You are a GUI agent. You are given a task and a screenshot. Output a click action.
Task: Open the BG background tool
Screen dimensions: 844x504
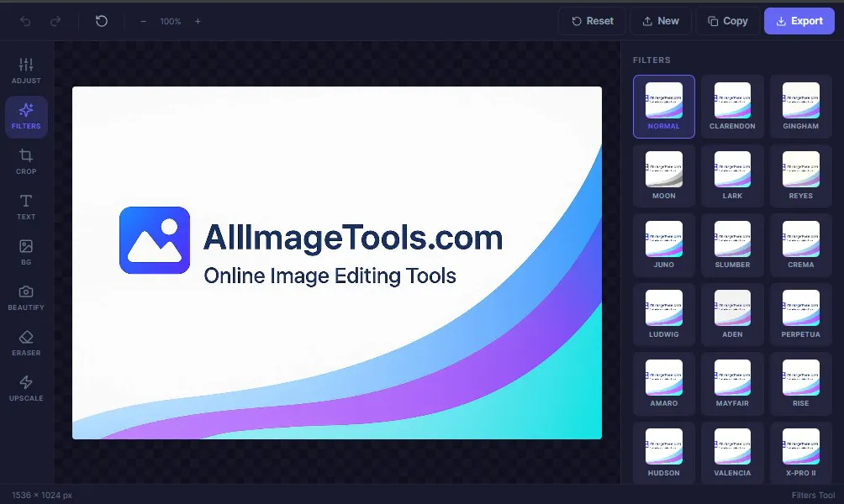pyautogui.click(x=26, y=253)
